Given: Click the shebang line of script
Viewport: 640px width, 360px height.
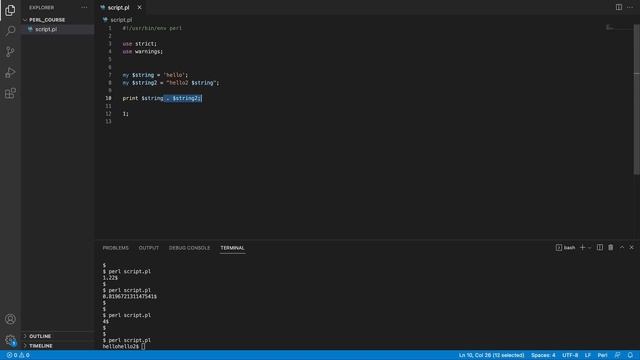Looking at the screenshot, I should [x=152, y=28].
